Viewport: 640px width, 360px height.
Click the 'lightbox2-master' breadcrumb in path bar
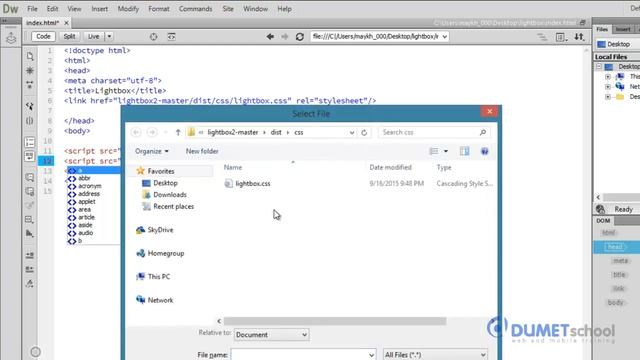(233, 132)
